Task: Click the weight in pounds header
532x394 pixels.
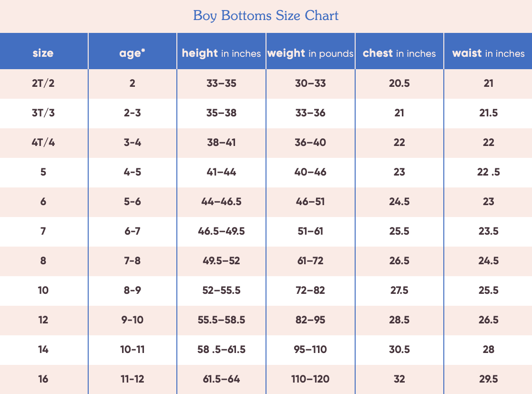Action: (310, 53)
